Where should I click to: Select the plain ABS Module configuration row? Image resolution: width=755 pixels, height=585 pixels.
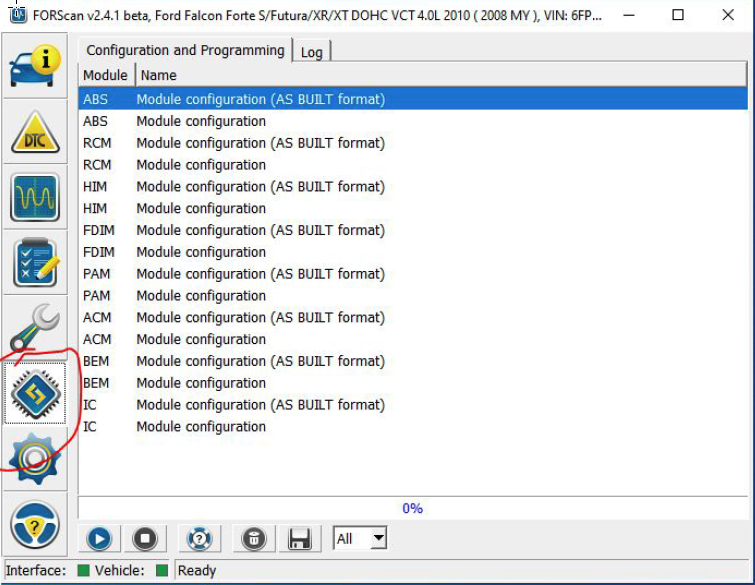[x=413, y=121]
